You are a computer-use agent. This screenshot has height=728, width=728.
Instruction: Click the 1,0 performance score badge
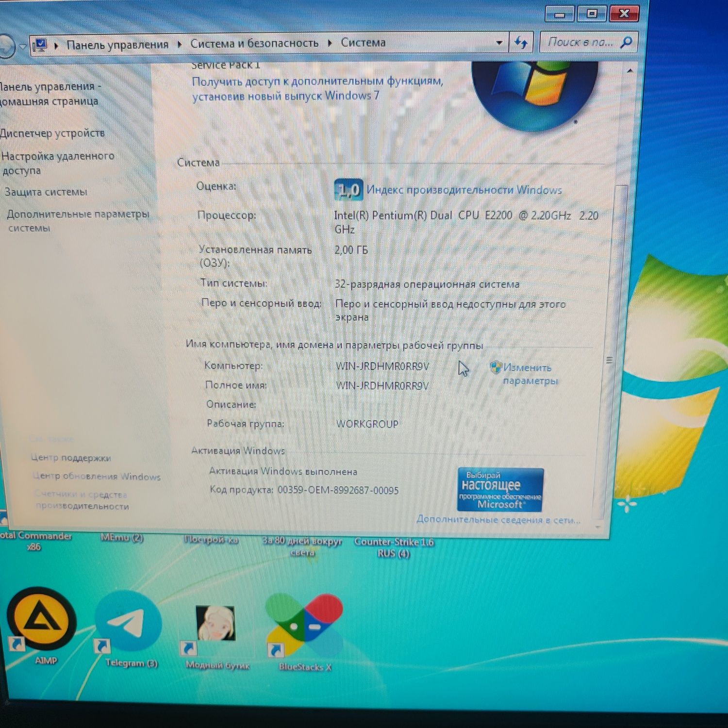[348, 189]
